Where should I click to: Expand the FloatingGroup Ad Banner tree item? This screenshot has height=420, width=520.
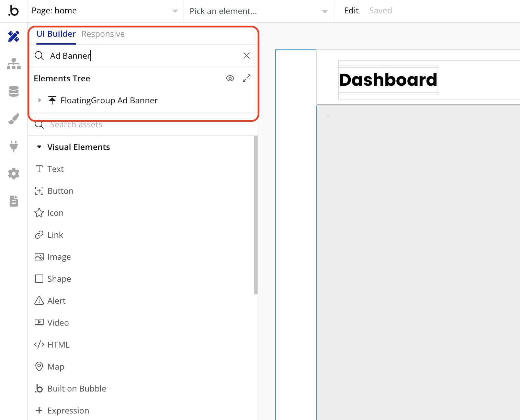[40, 100]
